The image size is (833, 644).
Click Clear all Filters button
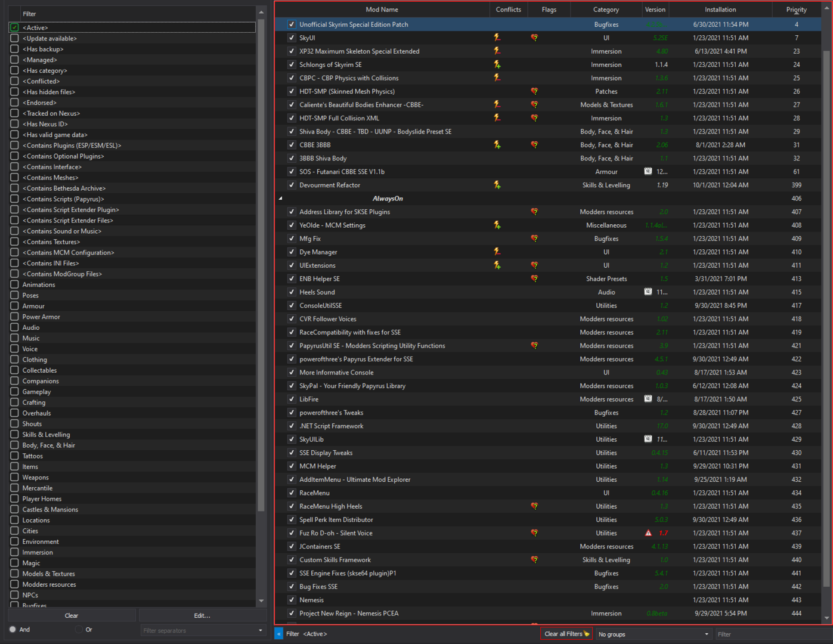566,634
